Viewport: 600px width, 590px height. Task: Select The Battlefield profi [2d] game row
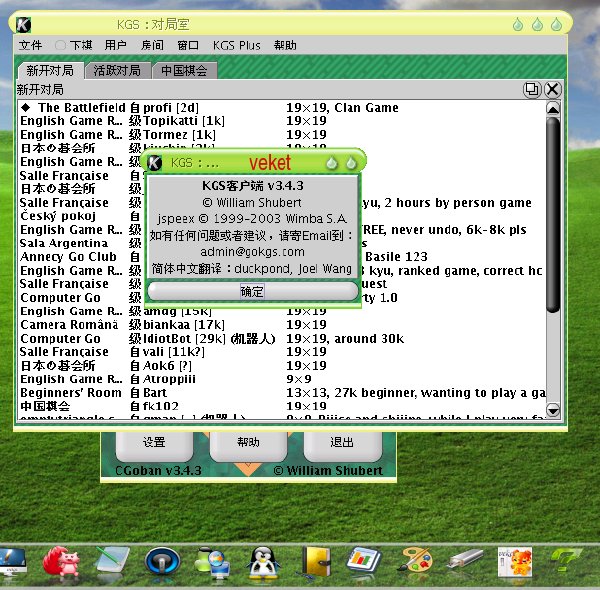tap(282, 108)
